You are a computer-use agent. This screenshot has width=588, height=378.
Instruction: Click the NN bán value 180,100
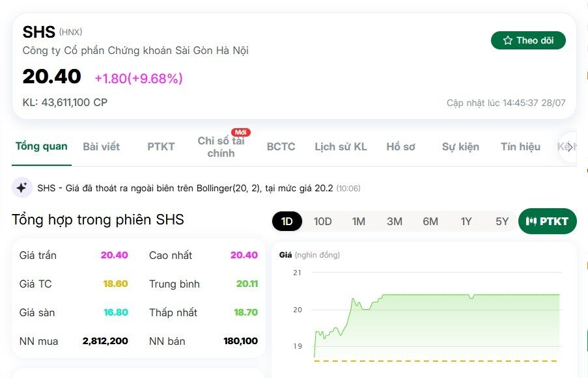coord(240,341)
